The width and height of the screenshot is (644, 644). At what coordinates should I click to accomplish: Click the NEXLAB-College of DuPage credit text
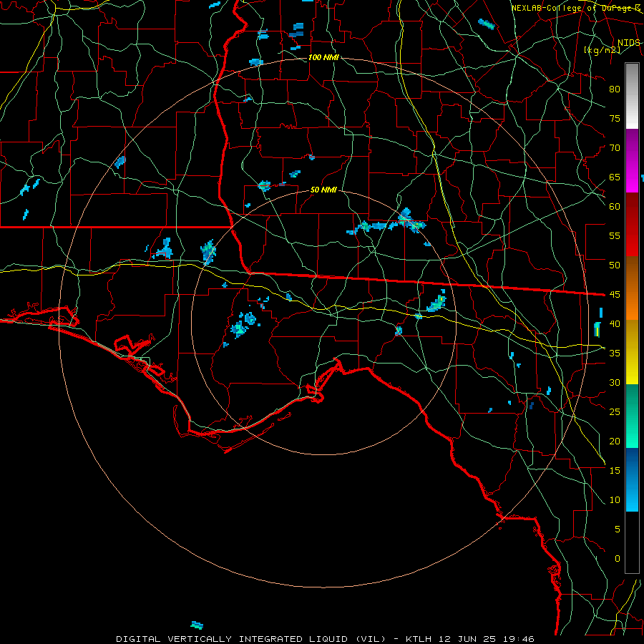coord(576,8)
